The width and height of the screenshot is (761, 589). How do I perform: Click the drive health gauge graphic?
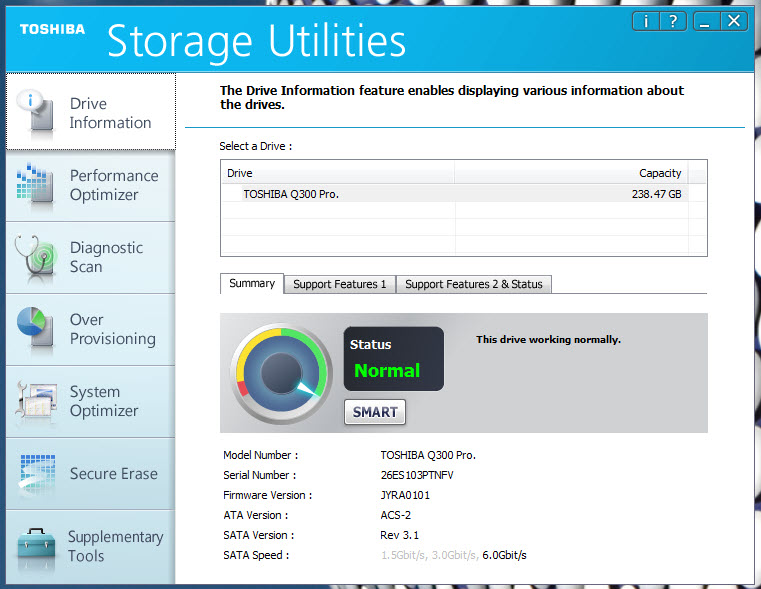tap(281, 374)
